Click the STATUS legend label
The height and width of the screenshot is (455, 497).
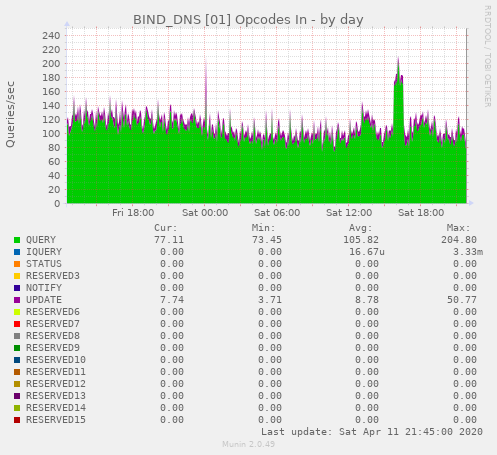[44, 264]
